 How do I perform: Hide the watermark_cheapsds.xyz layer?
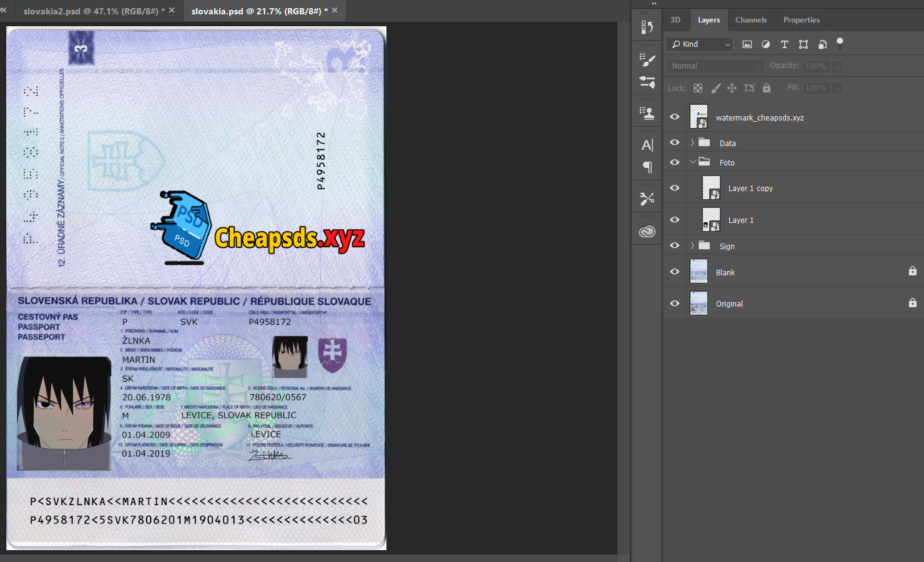[674, 117]
